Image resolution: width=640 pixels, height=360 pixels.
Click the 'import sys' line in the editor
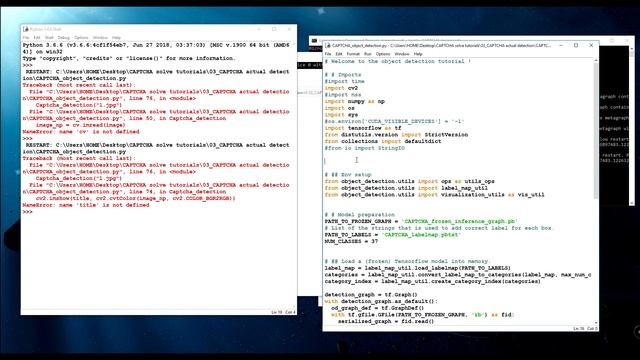(341, 115)
